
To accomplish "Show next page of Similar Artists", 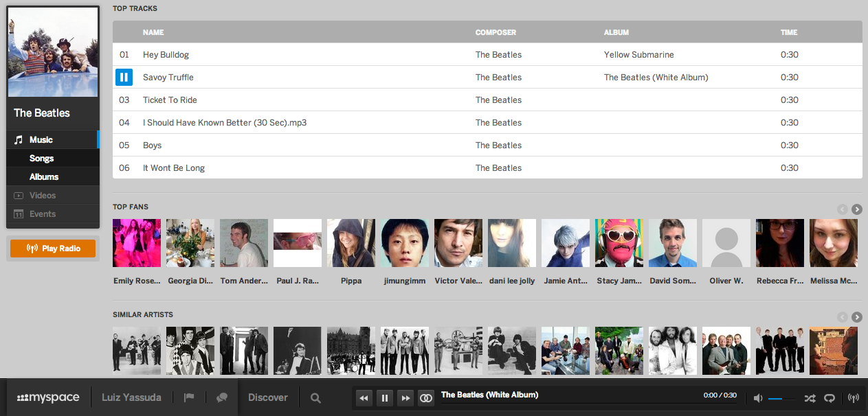I will click(x=857, y=317).
